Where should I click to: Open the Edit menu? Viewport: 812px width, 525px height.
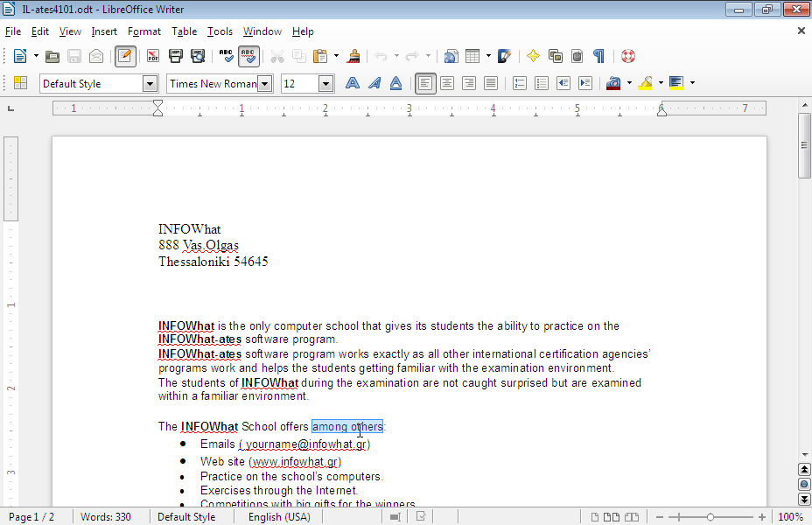[x=40, y=31]
